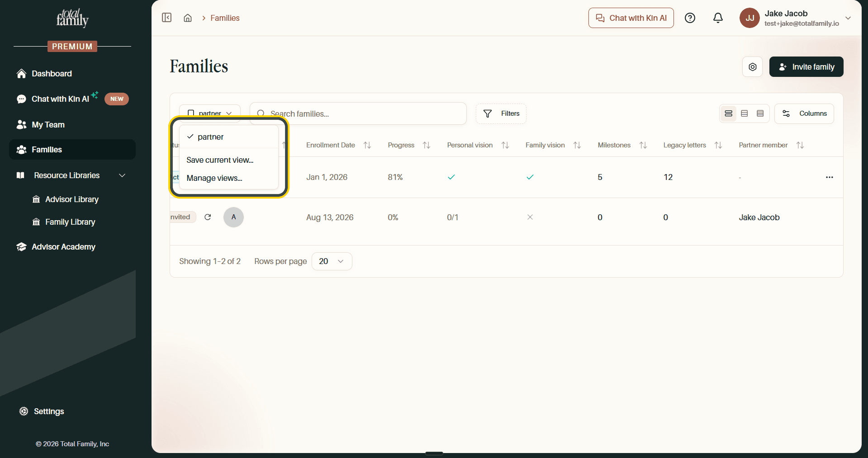This screenshot has width=868, height=458.
Task: Open the Columns settings button
Action: pos(804,113)
